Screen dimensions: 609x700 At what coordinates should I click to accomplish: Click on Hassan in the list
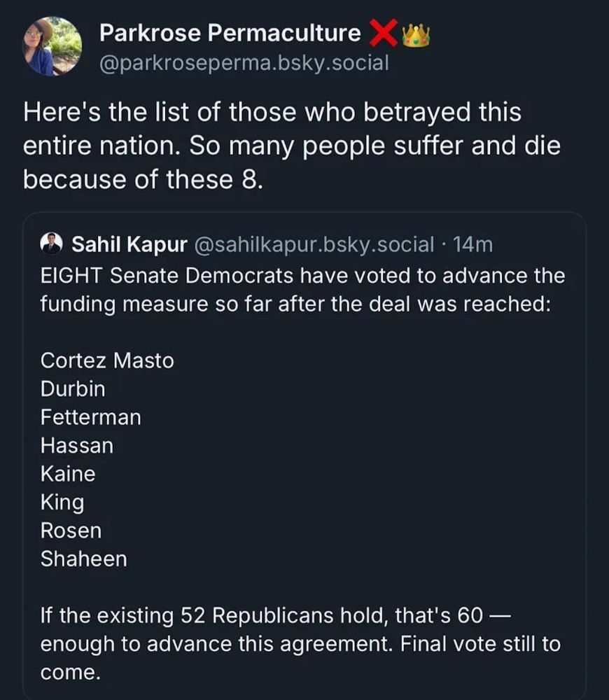point(77,446)
